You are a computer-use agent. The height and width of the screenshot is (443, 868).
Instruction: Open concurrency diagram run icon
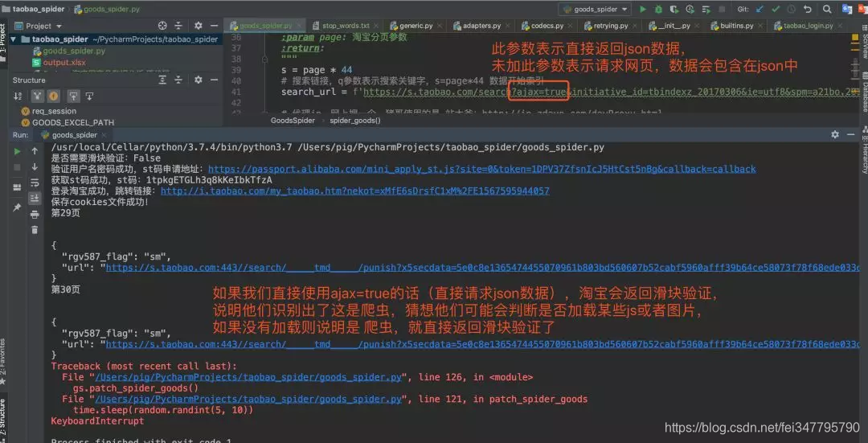click(x=706, y=10)
